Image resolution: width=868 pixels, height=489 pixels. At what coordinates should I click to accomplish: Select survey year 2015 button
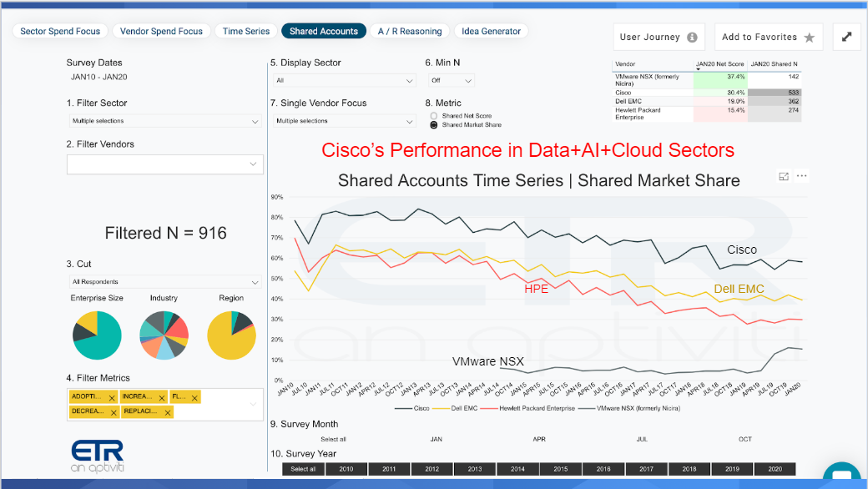560,469
